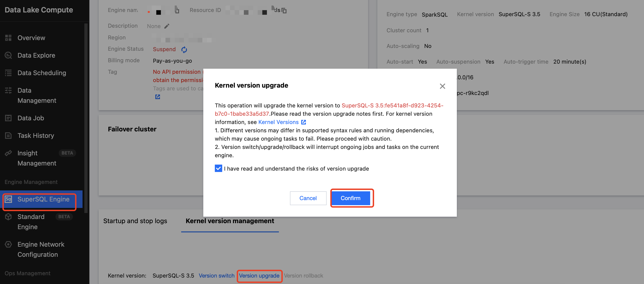Open the Kernel Versions documentation link
This screenshot has width=644, height=284.
tap(278, 122)
